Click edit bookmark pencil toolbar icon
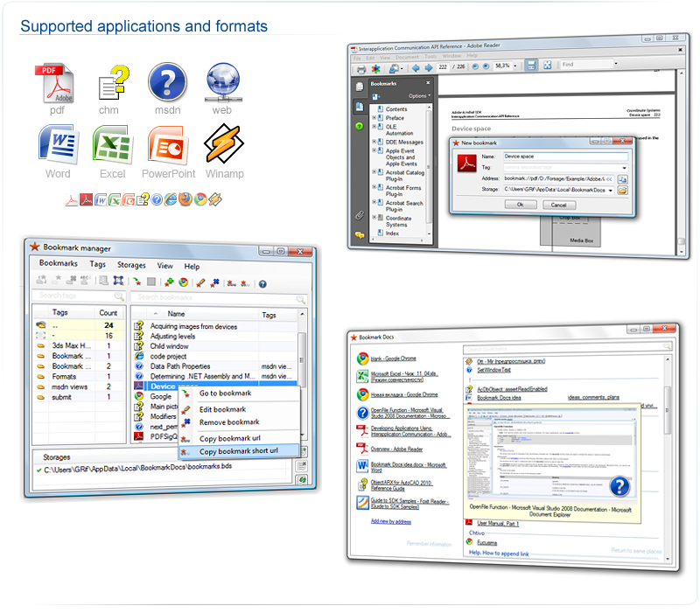 (x=201, y=282)
